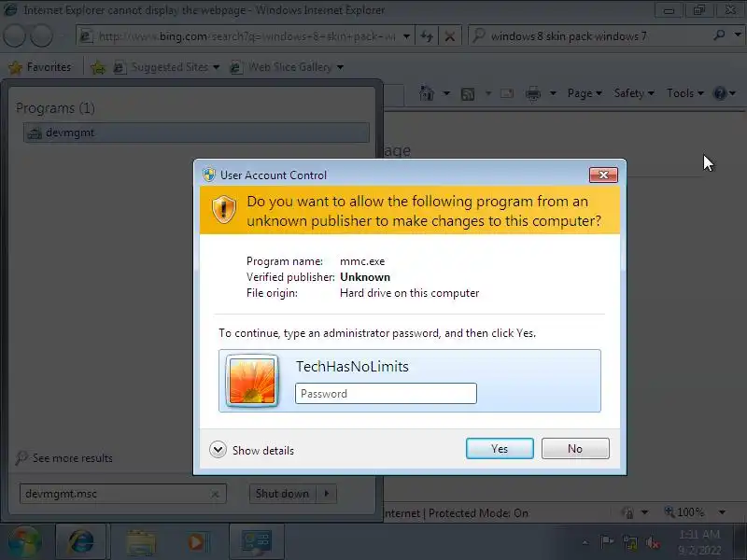Click No in the User Account Control dialog
Image resolution: width=747 pixels, height=560 pixels.
(x=575, y=449)
